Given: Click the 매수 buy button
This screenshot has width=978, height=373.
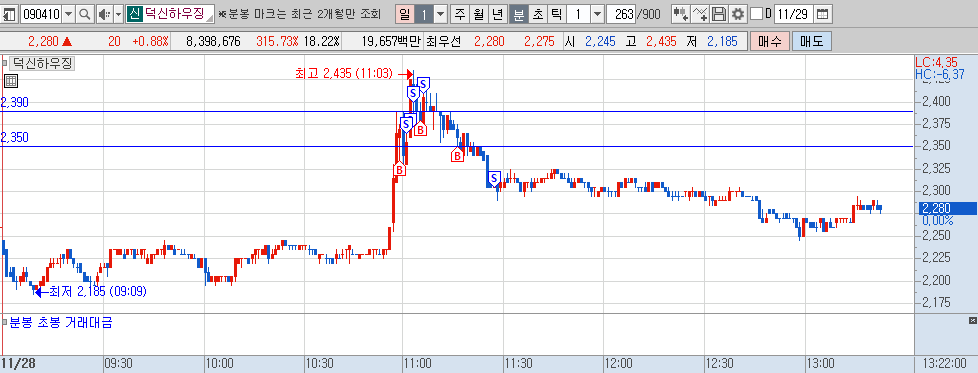Looking at the screenshot, I should (x=770, y=42).
